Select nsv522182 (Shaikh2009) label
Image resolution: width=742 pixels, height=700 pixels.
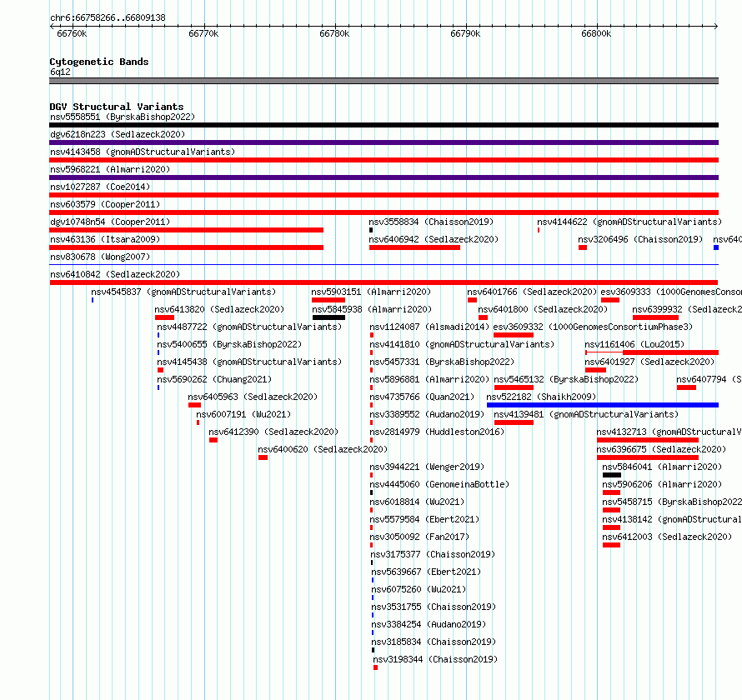pyautogui.click(x=541, y=397)
